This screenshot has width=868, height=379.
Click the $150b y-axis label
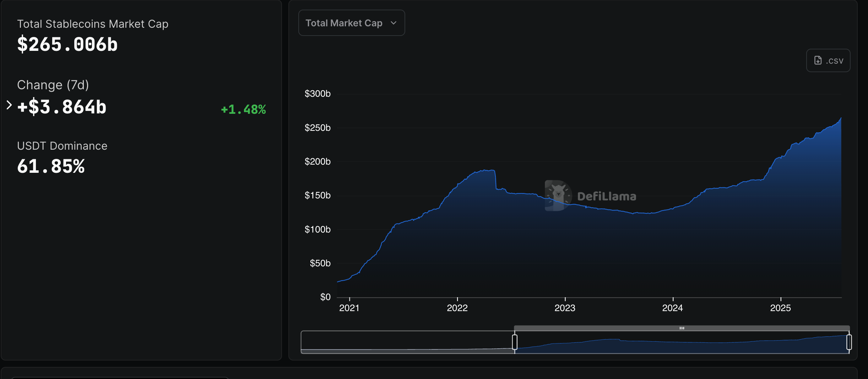click(318, 195)
